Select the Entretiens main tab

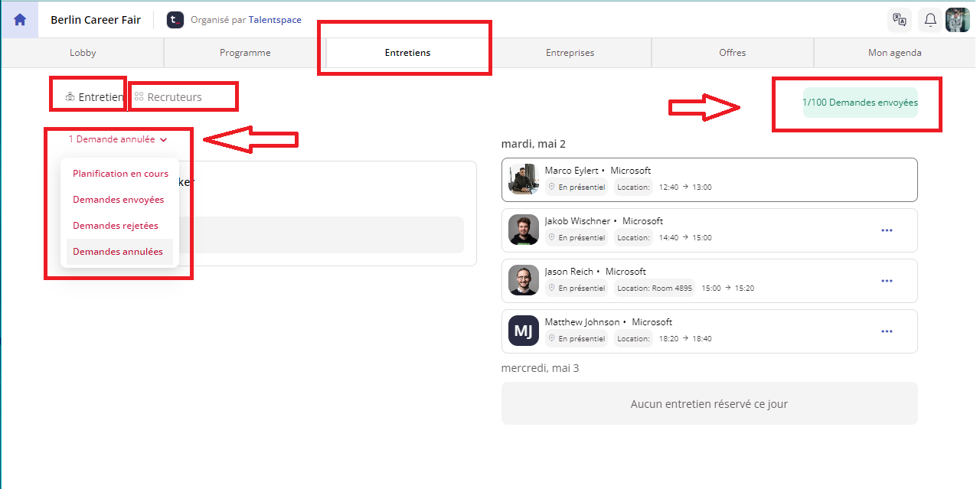(x=407, y=53)
